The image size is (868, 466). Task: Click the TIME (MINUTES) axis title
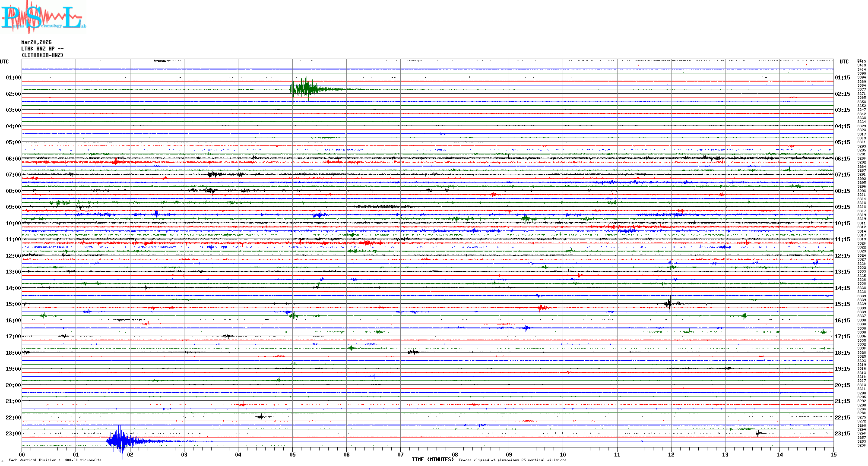point(432,460)
